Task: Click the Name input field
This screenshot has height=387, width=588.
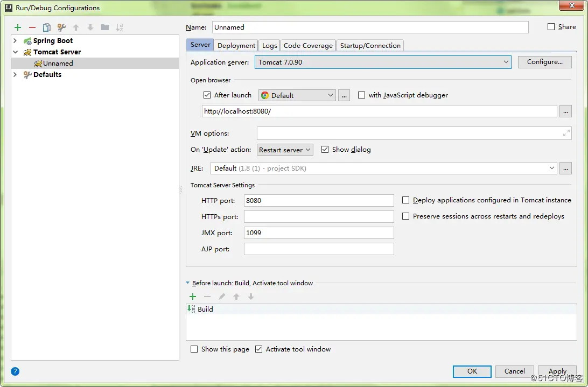Action: click(370, 27)
